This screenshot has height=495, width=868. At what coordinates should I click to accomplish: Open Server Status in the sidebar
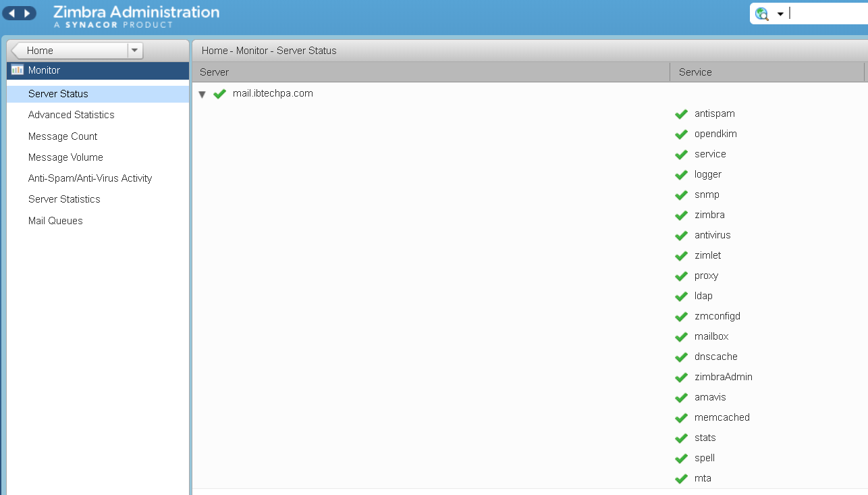[x=98, y=94]
